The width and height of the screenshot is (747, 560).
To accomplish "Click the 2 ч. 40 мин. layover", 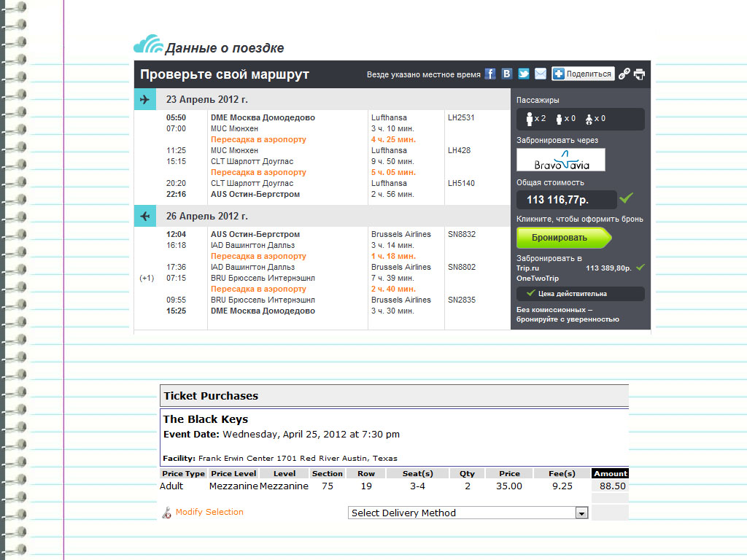I will 393,289.
